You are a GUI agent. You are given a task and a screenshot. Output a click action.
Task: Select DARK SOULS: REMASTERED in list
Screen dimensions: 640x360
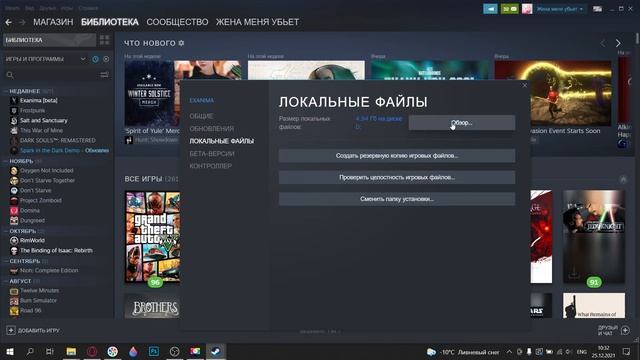58,140
